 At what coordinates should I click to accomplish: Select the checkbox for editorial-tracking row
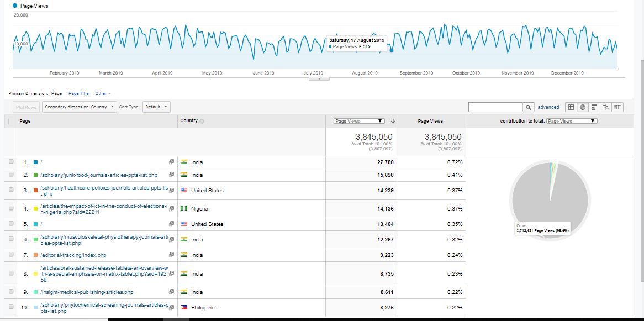click(12, 255)
